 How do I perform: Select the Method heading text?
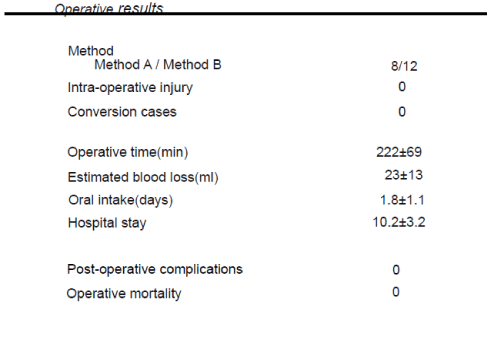(x=91, y=51)
